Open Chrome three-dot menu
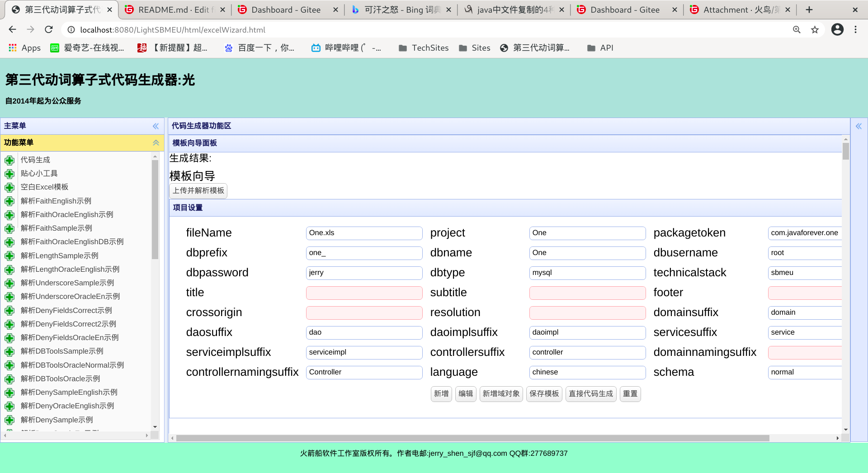Screen dimensions: 868x473 point(855,29)
